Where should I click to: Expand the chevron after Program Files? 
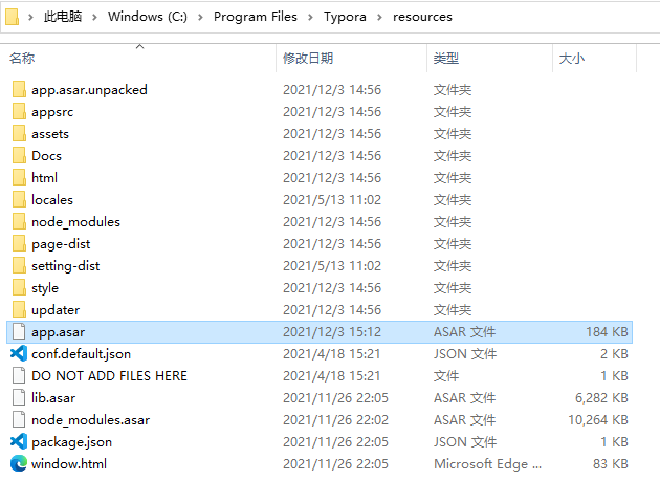(x=310, y=17)
